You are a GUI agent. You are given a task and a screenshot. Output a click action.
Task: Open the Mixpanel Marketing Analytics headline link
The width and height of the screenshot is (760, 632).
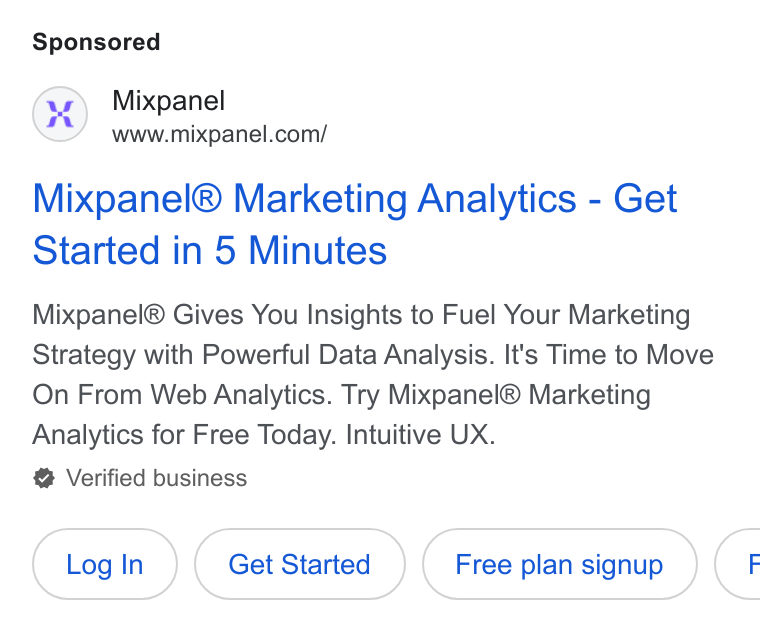tap(355, 224)
